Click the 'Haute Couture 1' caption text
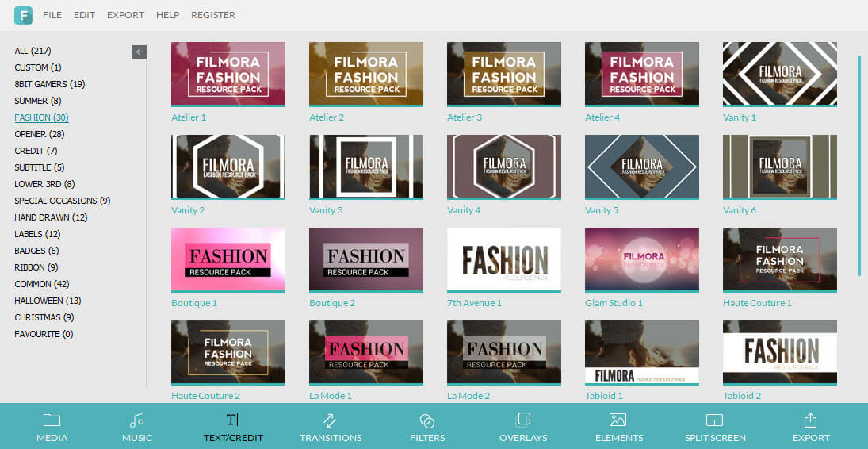The image size is (868, 449). 757,303
